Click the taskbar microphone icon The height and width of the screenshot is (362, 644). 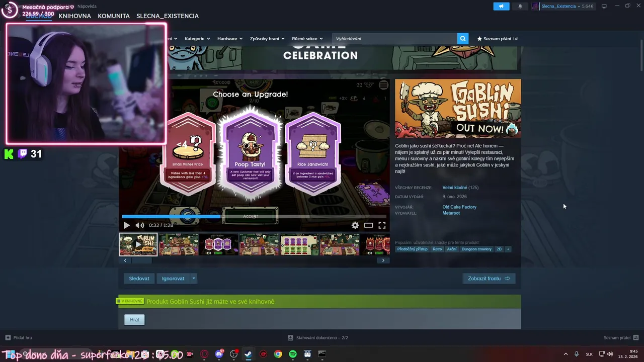pos(577,354)
